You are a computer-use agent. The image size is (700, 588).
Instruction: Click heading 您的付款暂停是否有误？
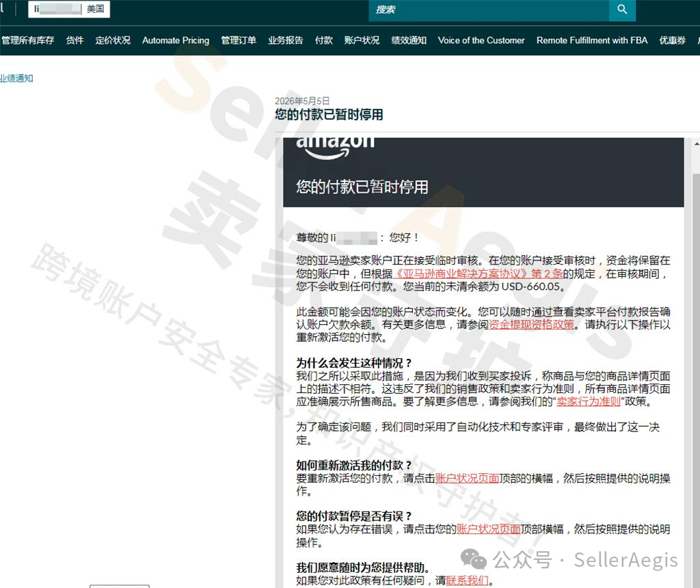click(353, 516)
